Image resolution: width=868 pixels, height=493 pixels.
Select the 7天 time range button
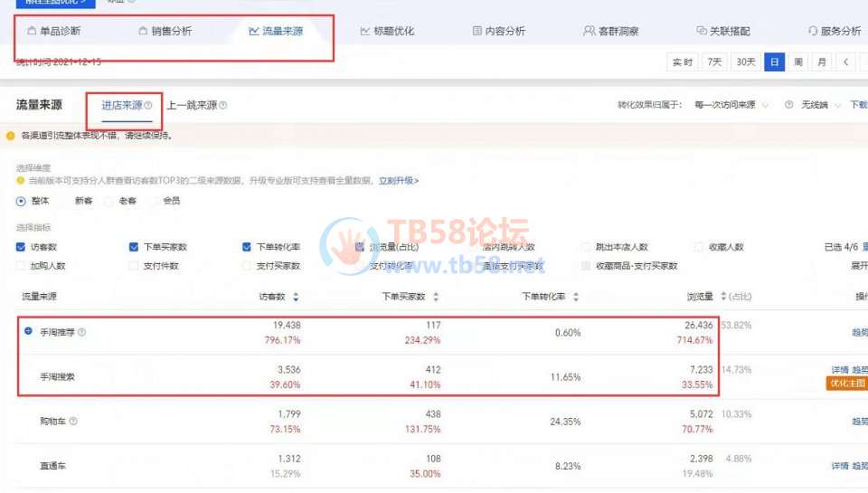[714, 62]
